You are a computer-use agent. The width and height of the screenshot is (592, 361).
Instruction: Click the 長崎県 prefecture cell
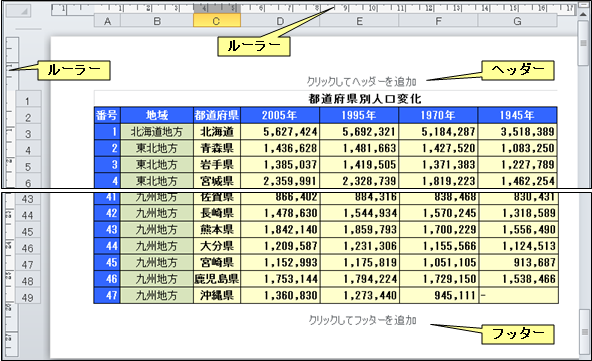coord(217,213)
